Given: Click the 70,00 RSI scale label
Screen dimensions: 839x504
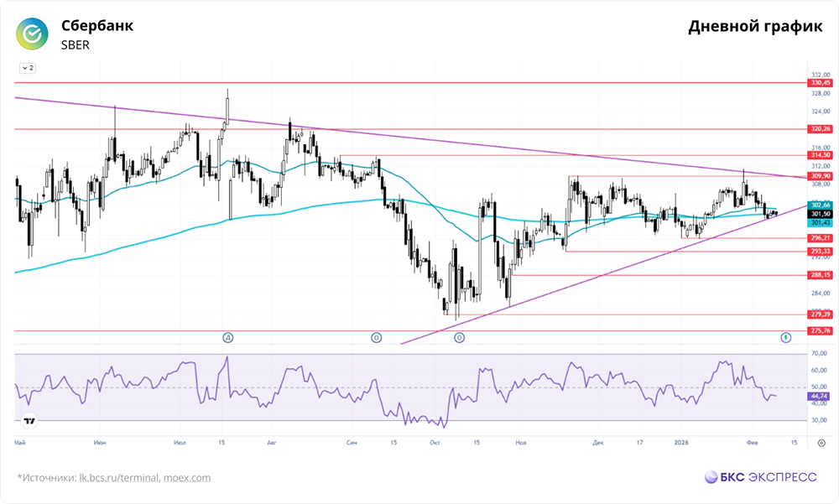Looking at the screenshot, I should [819, 354].
